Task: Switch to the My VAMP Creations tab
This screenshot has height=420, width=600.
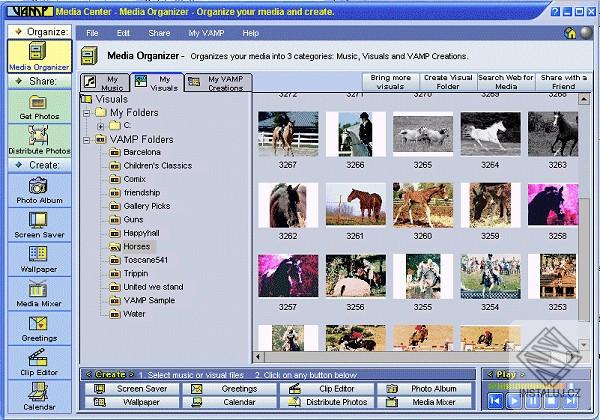Action: click(x=218, y=83)
